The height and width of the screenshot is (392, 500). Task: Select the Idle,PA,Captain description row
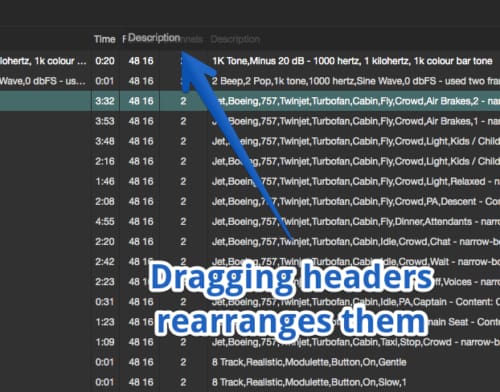(250, 302)
